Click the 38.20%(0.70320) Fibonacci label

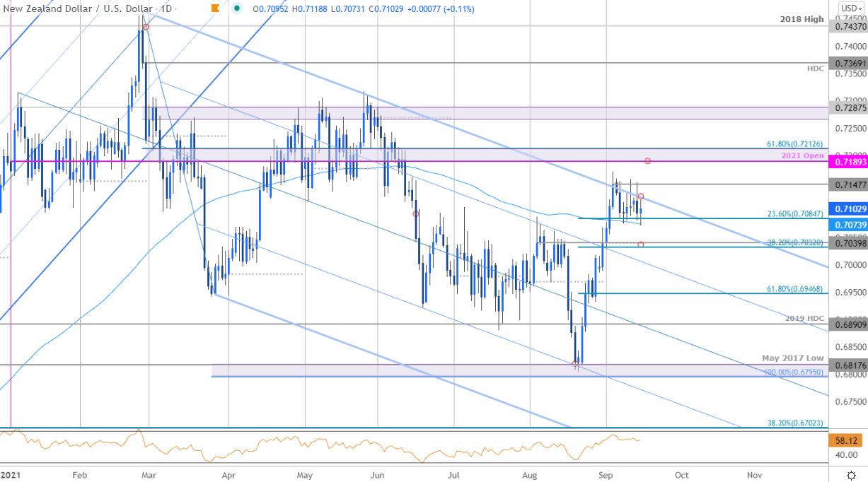[x=796, y=242]
